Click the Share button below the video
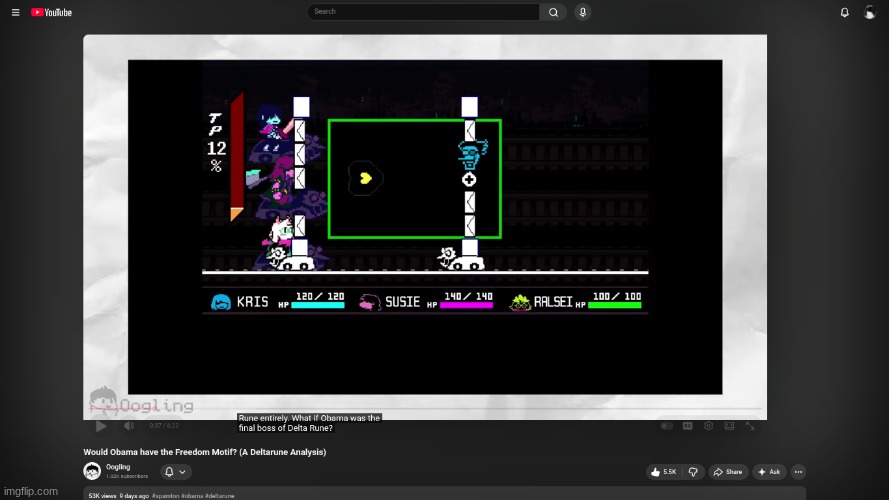Screen dimensions: 889x500 [728, 472]
